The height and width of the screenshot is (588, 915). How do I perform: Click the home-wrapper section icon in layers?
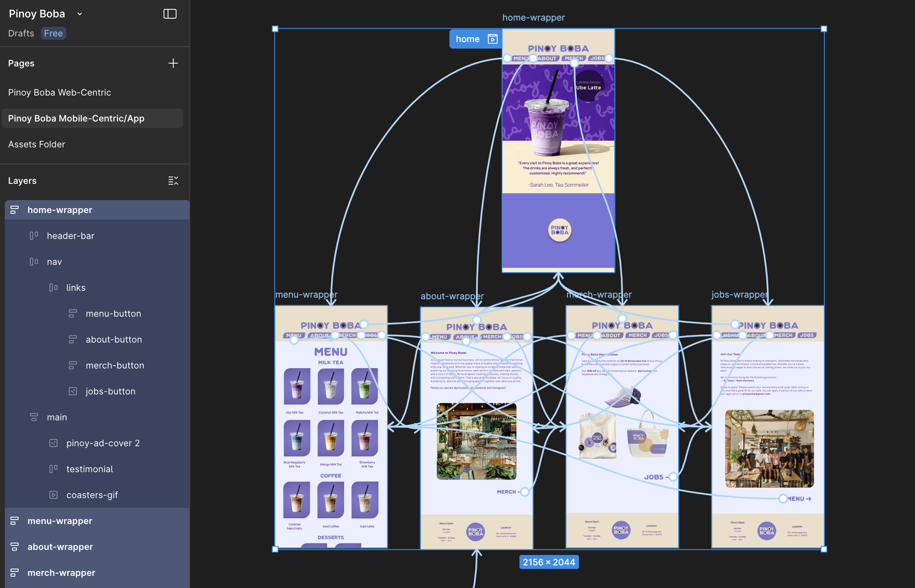tap(15, 210)
